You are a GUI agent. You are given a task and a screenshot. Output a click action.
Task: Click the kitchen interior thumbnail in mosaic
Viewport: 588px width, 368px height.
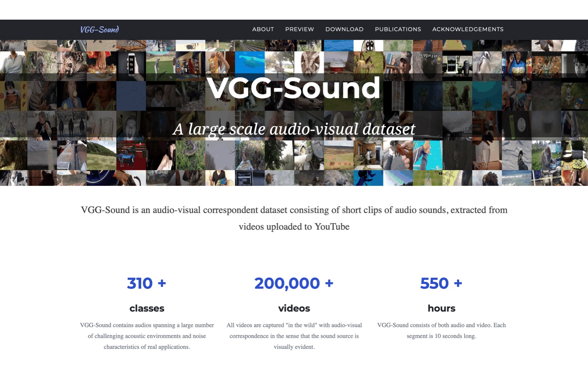click(x=368, y=155)
